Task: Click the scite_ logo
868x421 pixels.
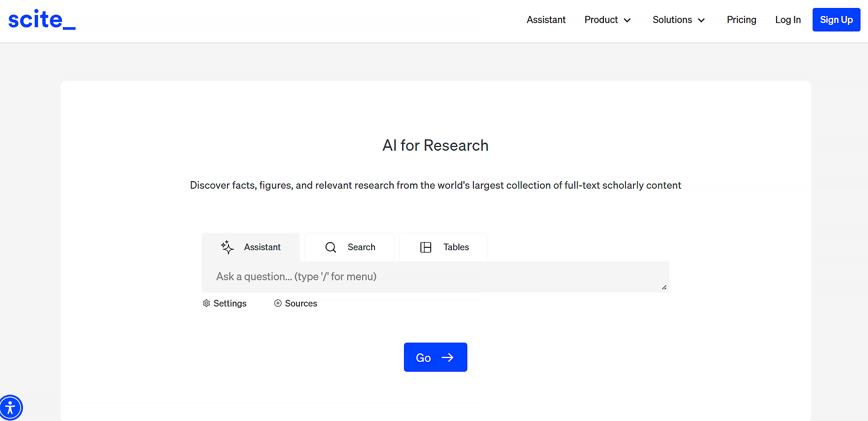Action: point(42,20)
